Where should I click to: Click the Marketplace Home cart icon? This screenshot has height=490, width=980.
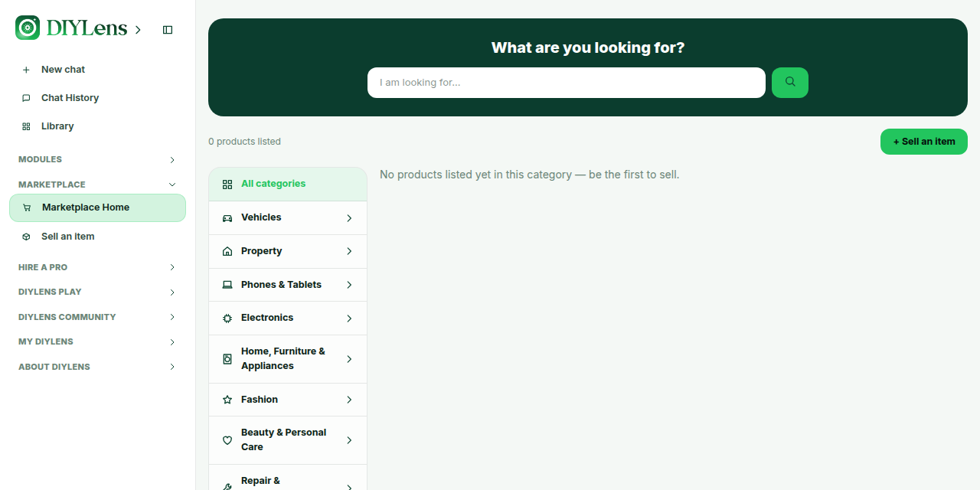pyautogui.click(x=27, y=207)
